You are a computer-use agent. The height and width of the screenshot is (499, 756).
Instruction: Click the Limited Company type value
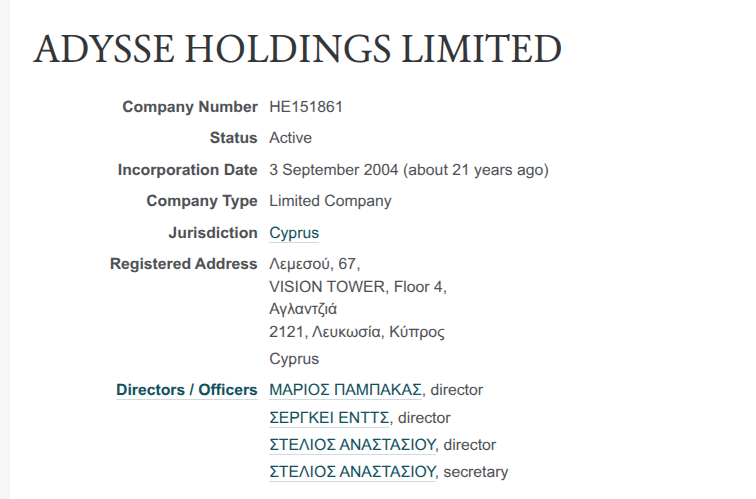coord(330,201)
